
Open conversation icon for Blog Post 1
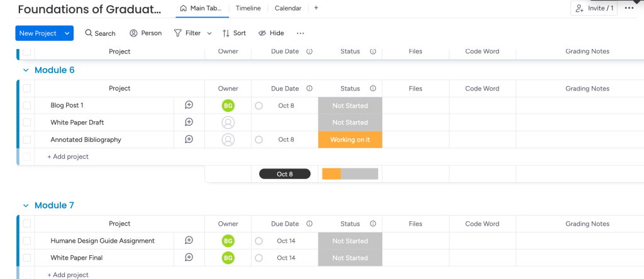(x=189, y=106)
